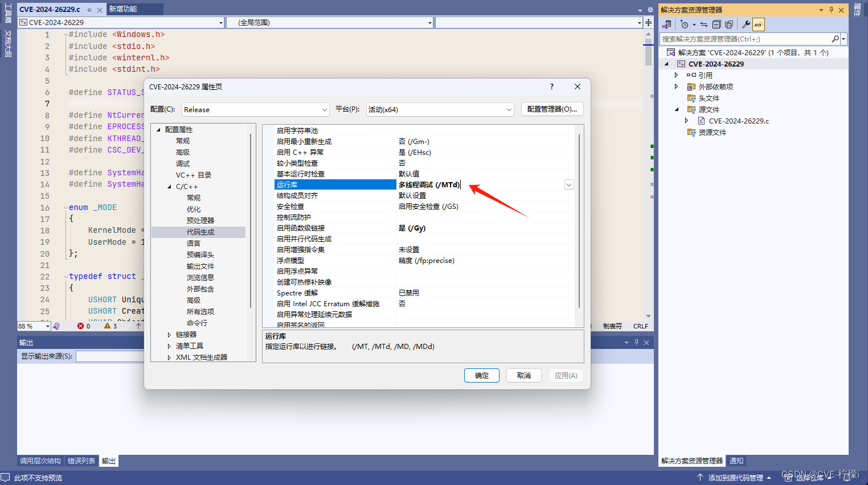This screenshot has height=485, width=868.
Task: Pin the Output panel
Action: point(636,342)
